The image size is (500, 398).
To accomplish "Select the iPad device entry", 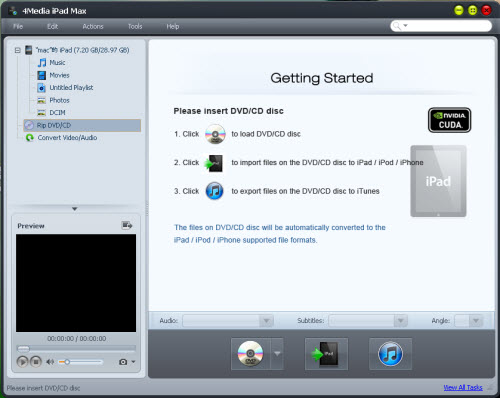I will pyautogui.click(x=82, y=50).
